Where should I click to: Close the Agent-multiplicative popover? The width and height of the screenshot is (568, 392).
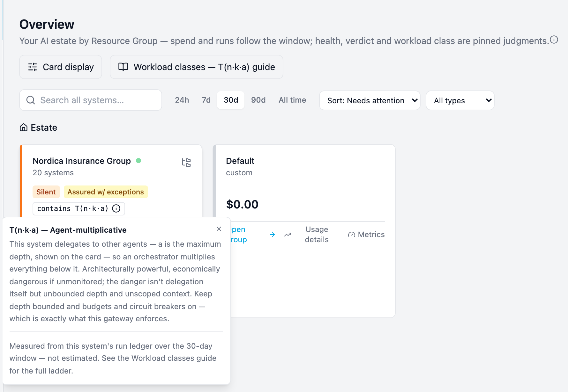pyautogui.click(x=219, y=229)
